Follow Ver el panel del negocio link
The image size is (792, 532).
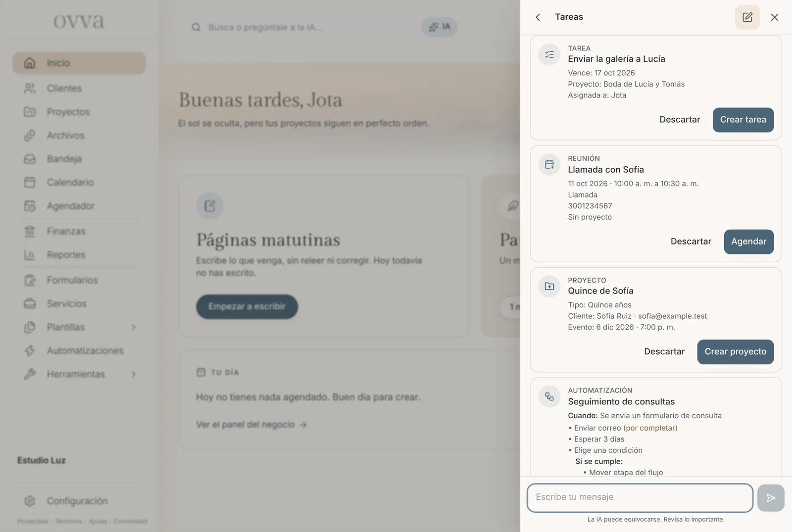pos(251,425)
